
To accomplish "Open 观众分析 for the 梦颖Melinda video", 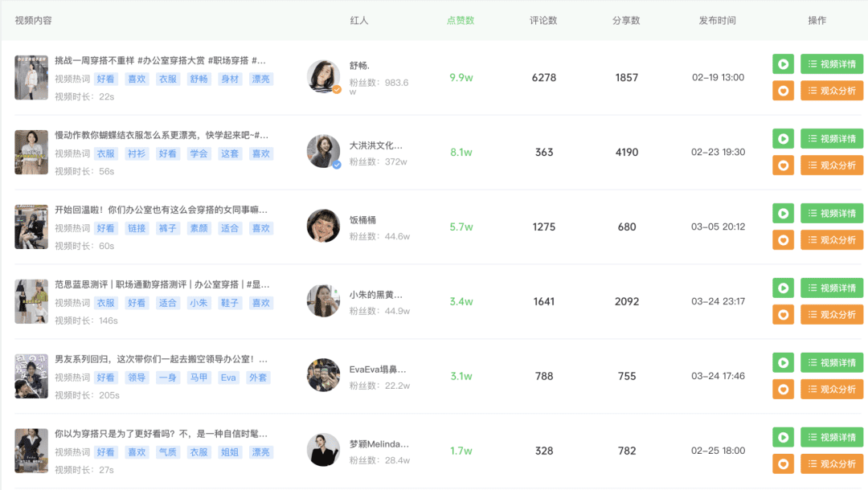I will pos(832,464).
